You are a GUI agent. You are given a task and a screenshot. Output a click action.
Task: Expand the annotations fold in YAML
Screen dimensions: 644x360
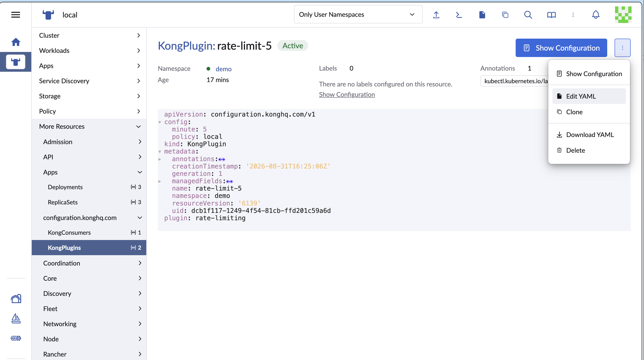(160, 159)
